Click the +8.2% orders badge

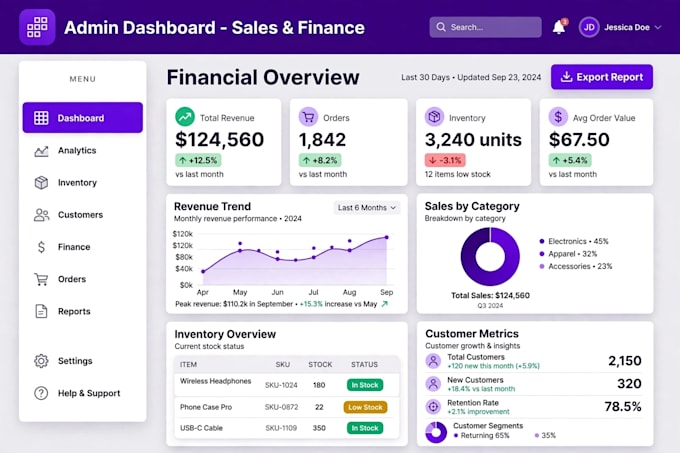point(320,160)
